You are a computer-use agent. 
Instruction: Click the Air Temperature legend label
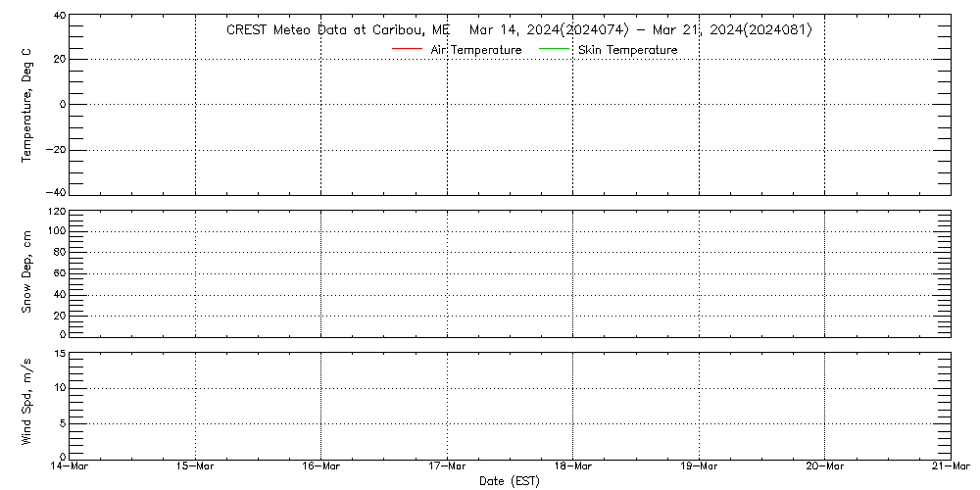click(x=475, y=50)
